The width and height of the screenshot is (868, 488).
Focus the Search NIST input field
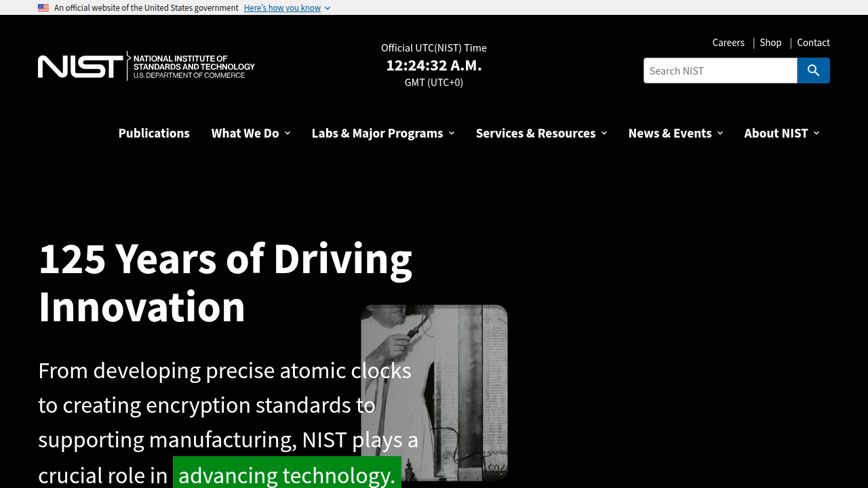coord(720,70)
